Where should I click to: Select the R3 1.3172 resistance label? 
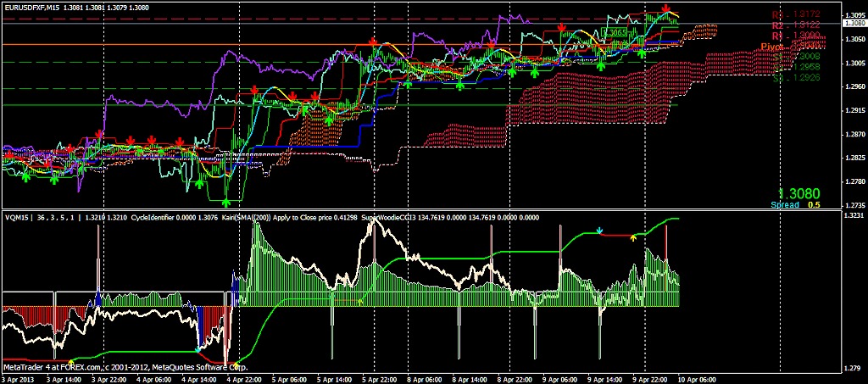point(795,14)
